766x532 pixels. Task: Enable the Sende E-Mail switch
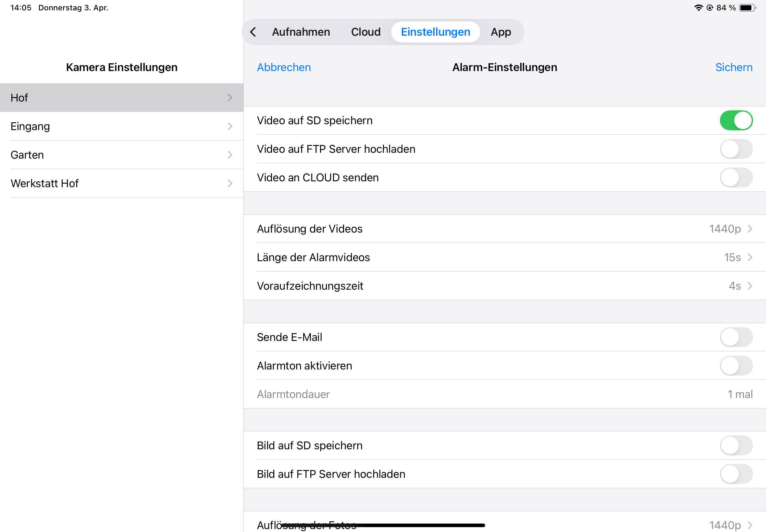(736, 337)
